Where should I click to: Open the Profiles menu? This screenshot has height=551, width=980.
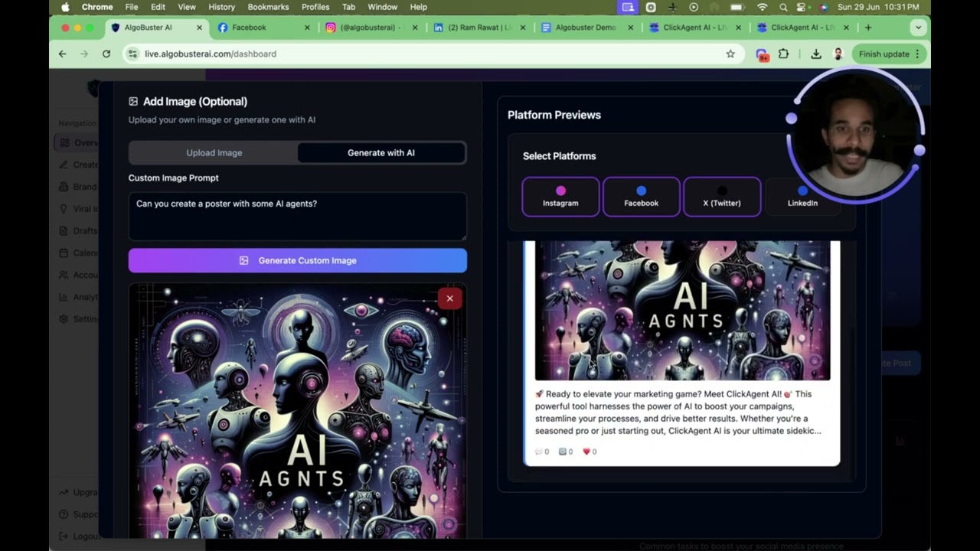click(315, 7)
